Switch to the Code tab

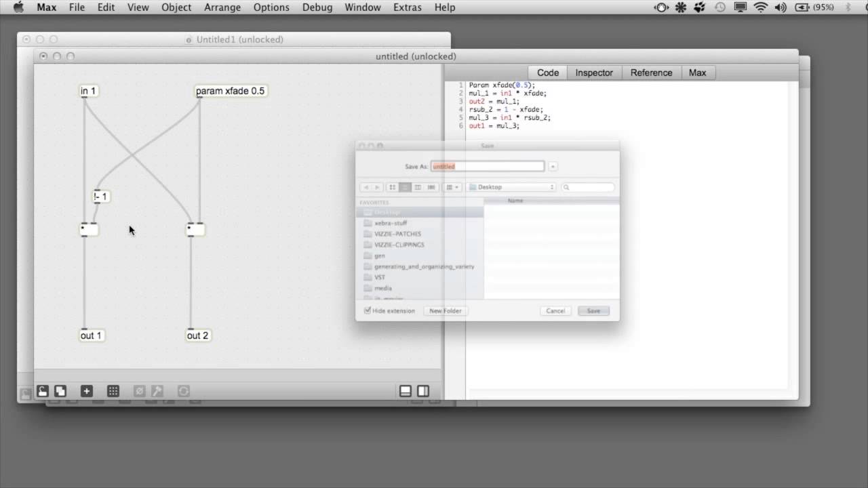coord(548,73)
